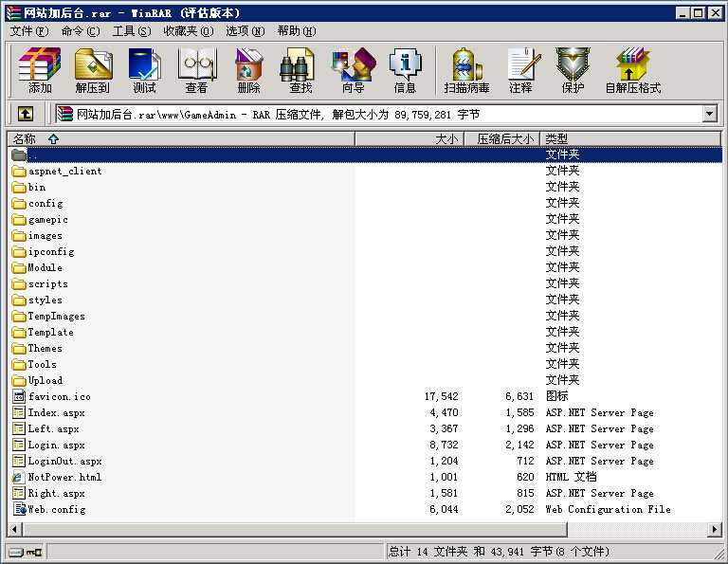The image size is (728, 564).
Task: Click the parent folder (..) icon
Action: [x=19, y=155]
